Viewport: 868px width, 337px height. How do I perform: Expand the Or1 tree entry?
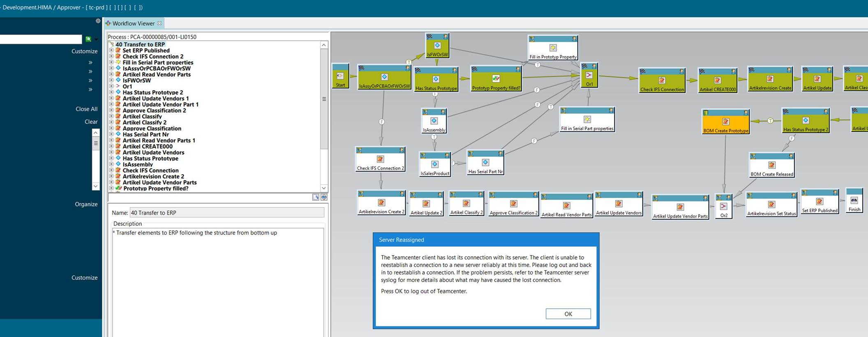point(111,87)
